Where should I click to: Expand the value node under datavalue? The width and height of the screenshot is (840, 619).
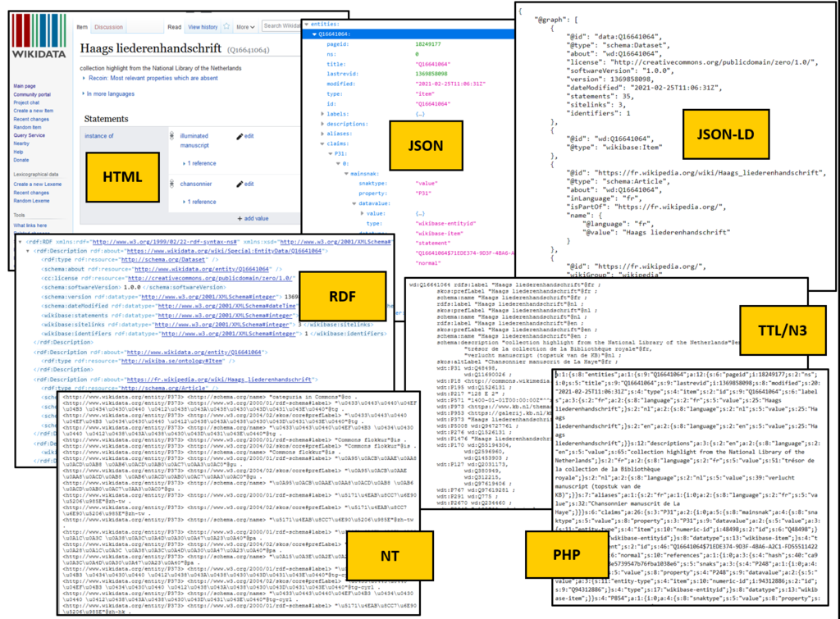pos(363,214)
